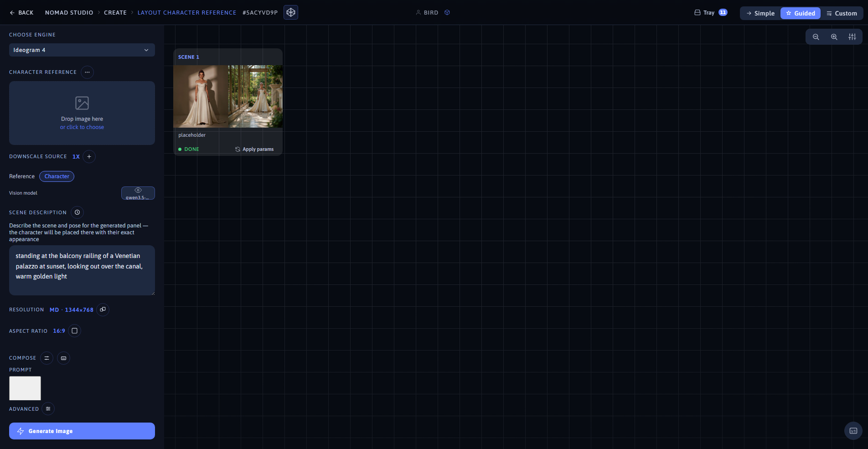Open the Ideogram 4 engine dropdown
868x449 pixels.
(x=82, y=50)
